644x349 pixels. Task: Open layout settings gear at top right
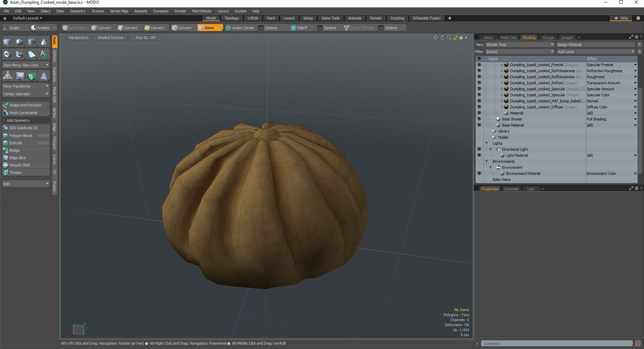point(638,18)
